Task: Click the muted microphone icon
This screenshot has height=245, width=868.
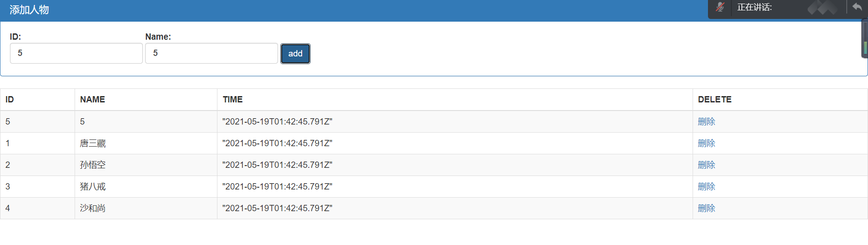Action: [x=720, y=7]
